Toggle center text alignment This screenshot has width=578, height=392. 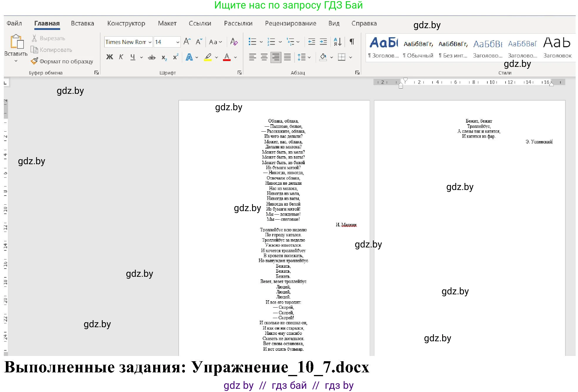point(263,57)
